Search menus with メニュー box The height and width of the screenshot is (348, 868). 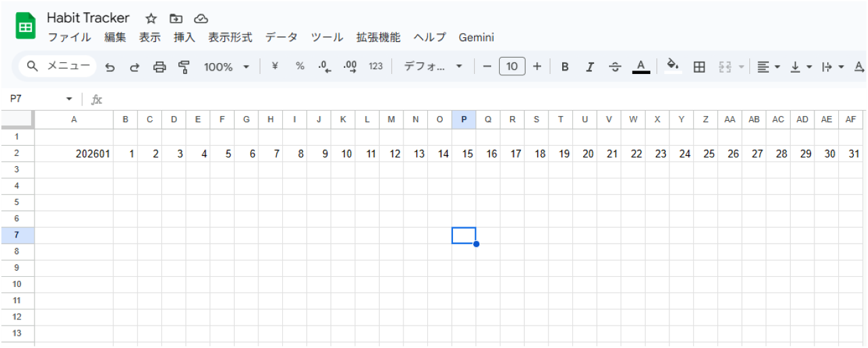[x=58, y=66]
